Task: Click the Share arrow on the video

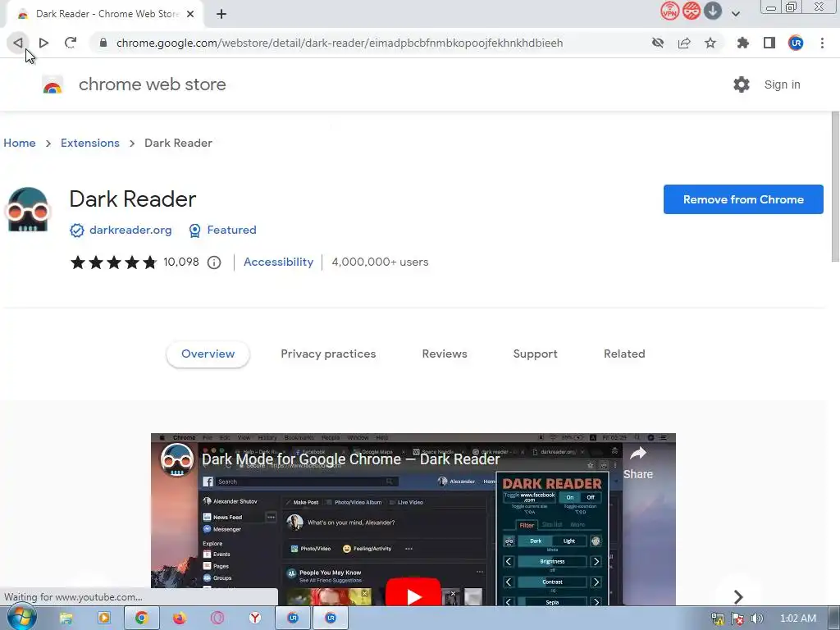Action: click(638, 463)
